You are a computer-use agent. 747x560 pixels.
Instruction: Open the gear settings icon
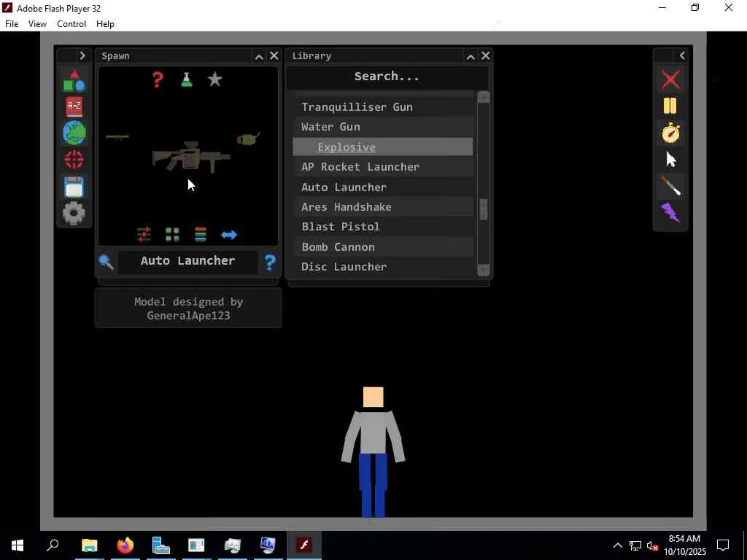tap(74, 214)
